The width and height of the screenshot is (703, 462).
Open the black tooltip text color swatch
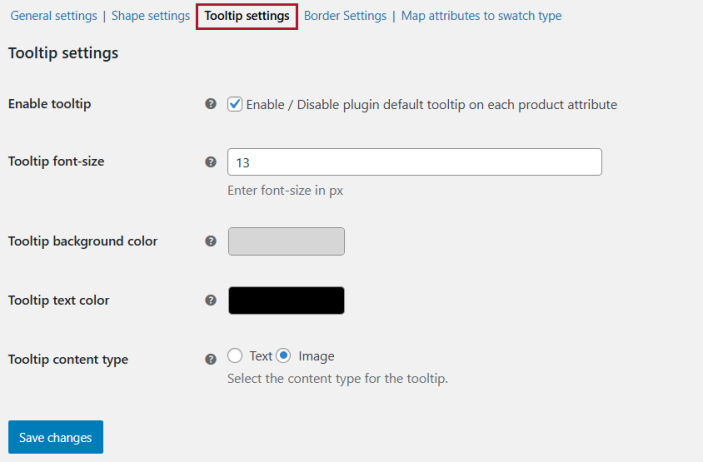click(287, 300)
